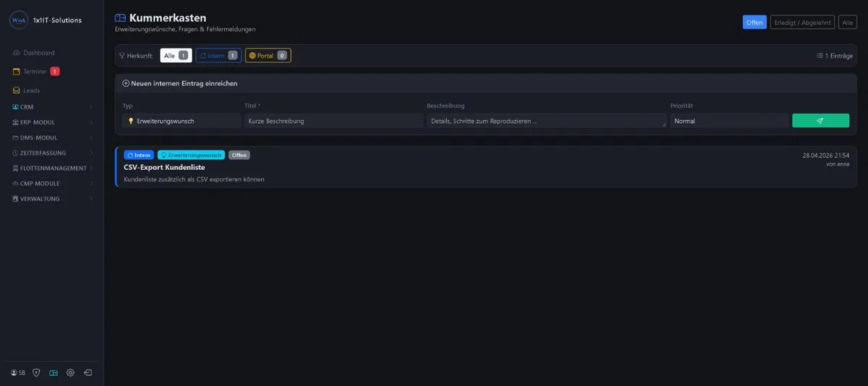Screen dimensions: 868x386
Task: Open the Typ dropdown Erweiterungswunsch
Action: (x=181, y=121)
